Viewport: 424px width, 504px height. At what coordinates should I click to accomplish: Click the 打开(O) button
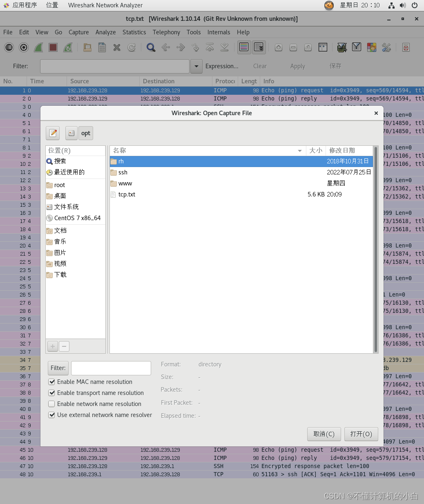pos(361,434)
